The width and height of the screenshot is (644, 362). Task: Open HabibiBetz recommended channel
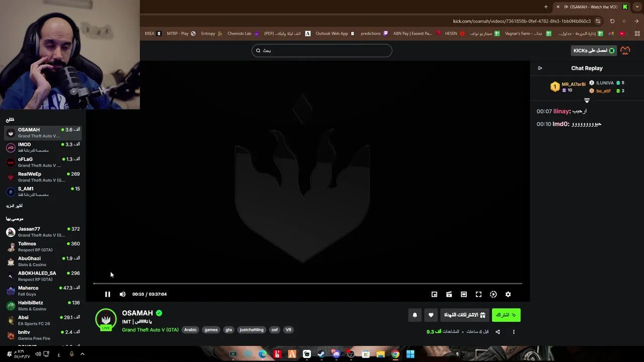click(x=43, y=306)
